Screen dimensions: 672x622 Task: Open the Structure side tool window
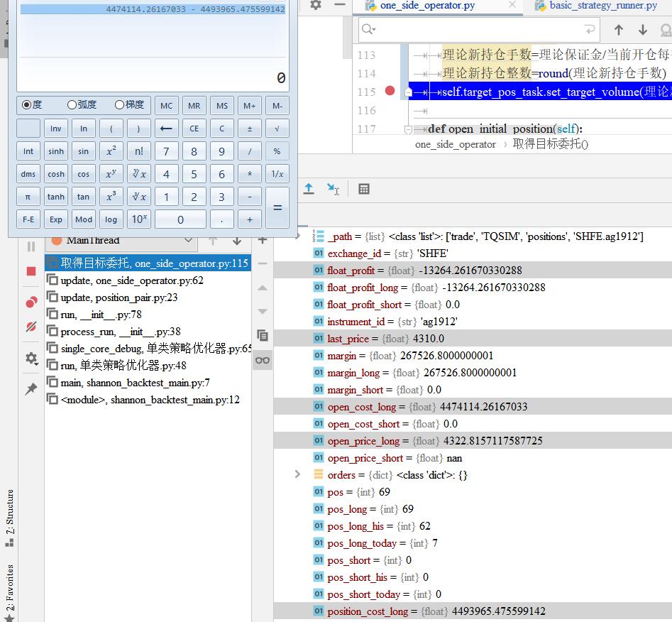pos(9,518)
